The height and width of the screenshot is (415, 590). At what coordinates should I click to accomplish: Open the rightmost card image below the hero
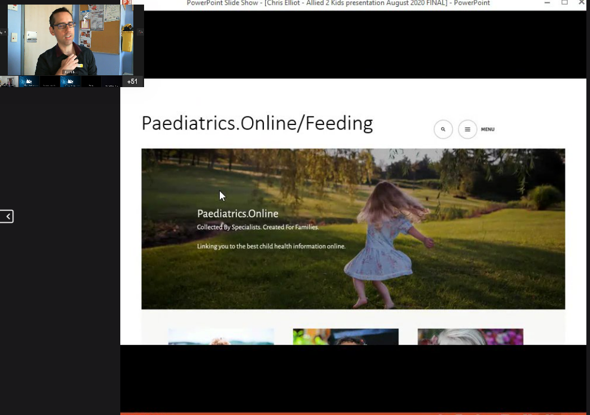pos(470,336)
